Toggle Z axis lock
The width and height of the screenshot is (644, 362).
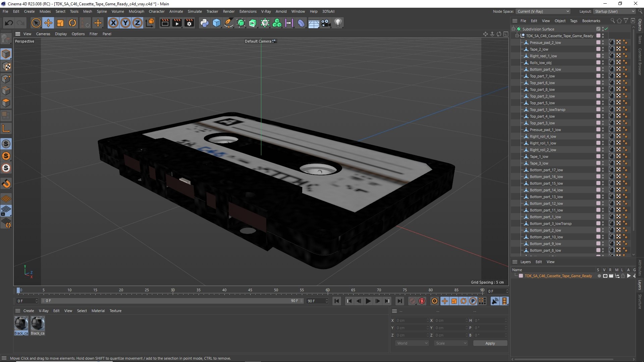coord(138,23)
